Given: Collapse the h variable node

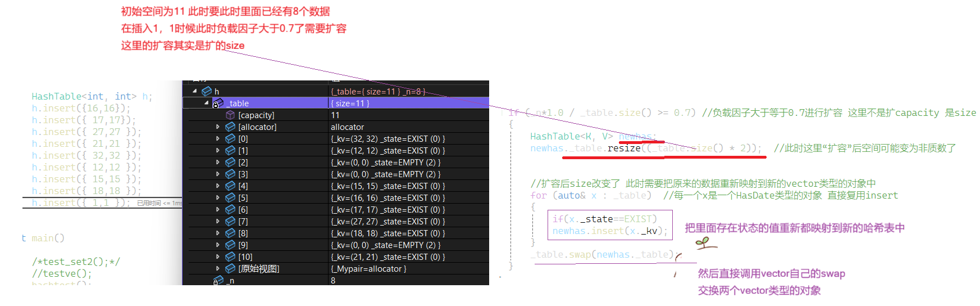Looking at the screenshot, I should coord(195,91).
